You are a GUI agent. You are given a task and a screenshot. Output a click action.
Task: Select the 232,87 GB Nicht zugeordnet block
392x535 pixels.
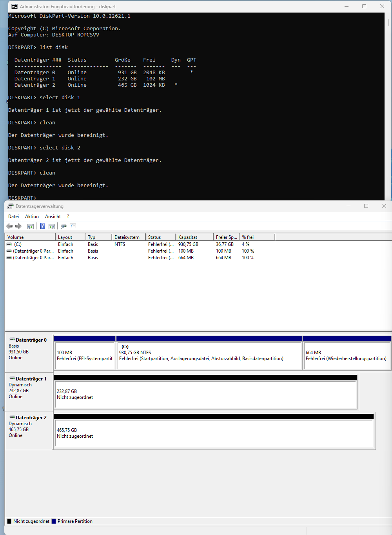click(206, 392)
